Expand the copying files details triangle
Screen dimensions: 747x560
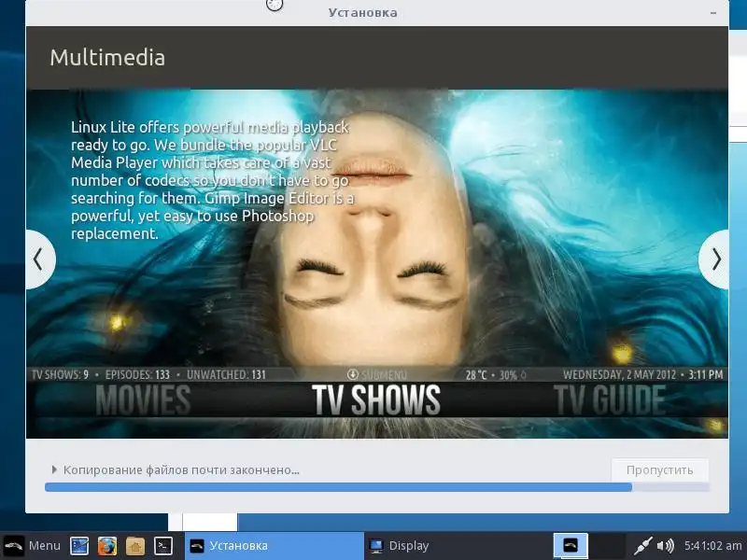pos(54,469)
